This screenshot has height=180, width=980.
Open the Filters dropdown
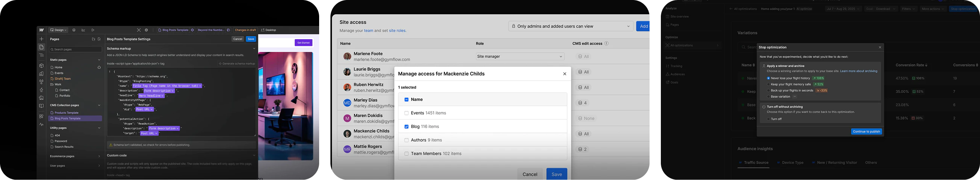(909, 9)
